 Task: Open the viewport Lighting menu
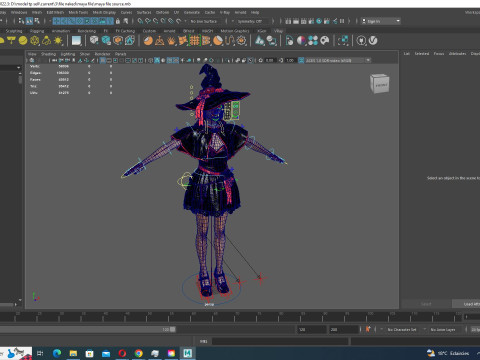[x=68, y=54]
